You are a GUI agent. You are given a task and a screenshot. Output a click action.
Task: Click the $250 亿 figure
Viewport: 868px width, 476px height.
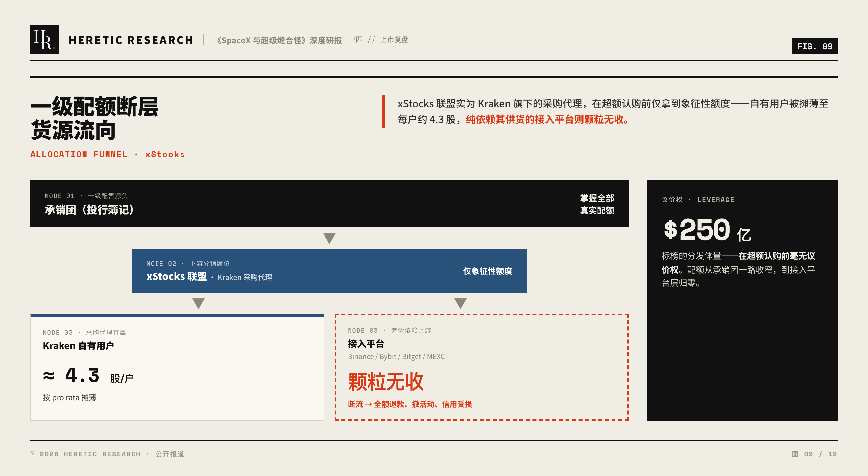point(707,230)
